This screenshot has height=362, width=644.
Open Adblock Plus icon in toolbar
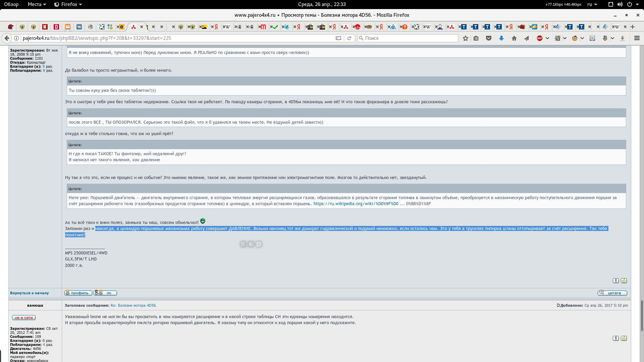[x=539, y=38]
